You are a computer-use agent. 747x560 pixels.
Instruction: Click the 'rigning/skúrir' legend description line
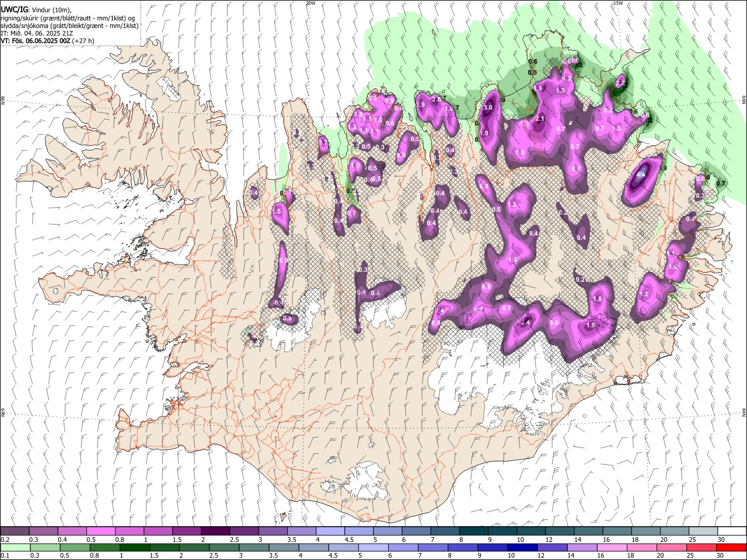(69, 18)
